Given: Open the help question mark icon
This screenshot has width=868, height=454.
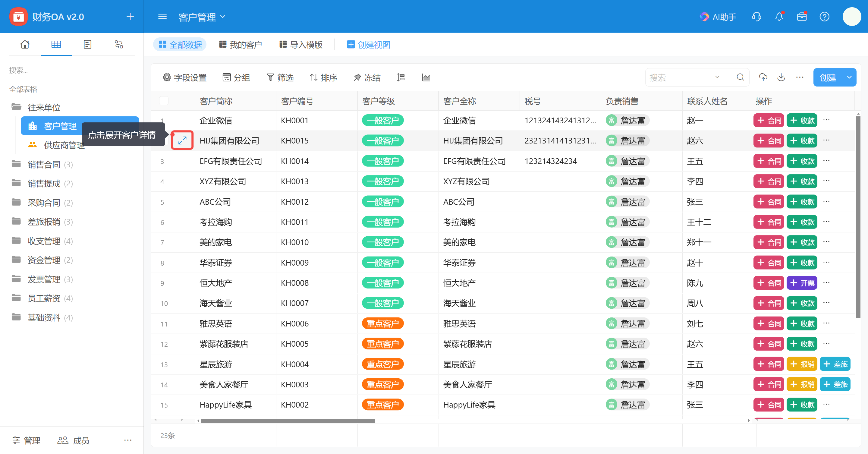Looking at the screenshot, I should point(825,17).
